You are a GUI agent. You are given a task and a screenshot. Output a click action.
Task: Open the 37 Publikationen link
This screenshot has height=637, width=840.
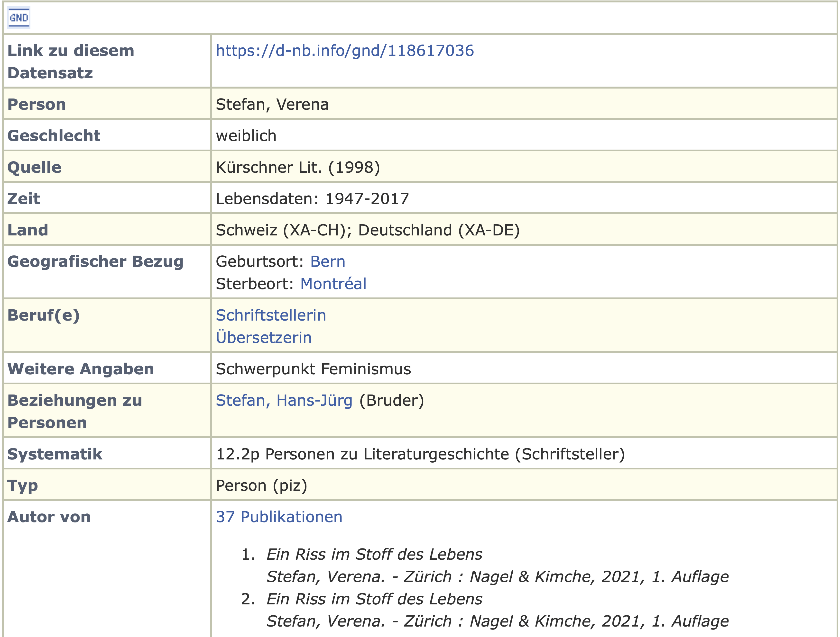[279, 517]
